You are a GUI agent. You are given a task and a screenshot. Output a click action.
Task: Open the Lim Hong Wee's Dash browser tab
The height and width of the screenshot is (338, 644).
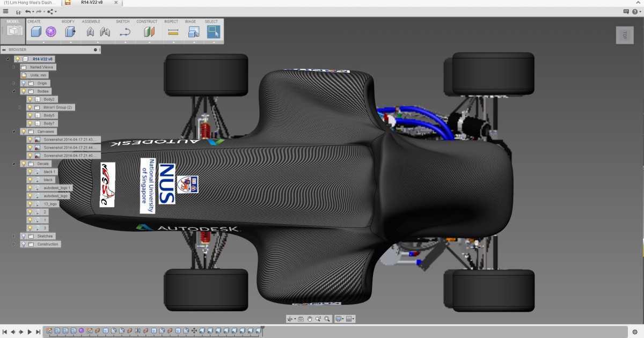pos(30,2)
